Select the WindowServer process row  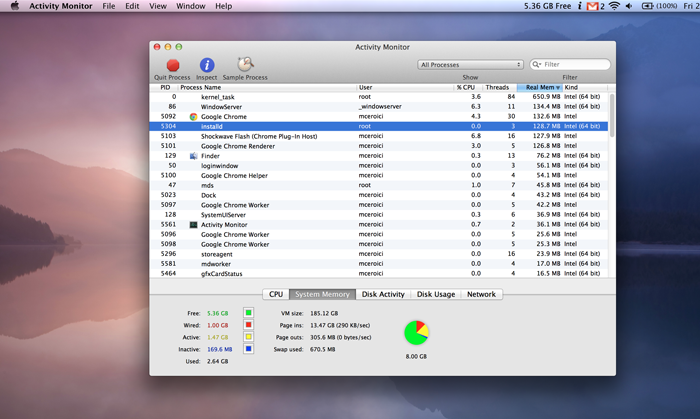coord(379,107)
